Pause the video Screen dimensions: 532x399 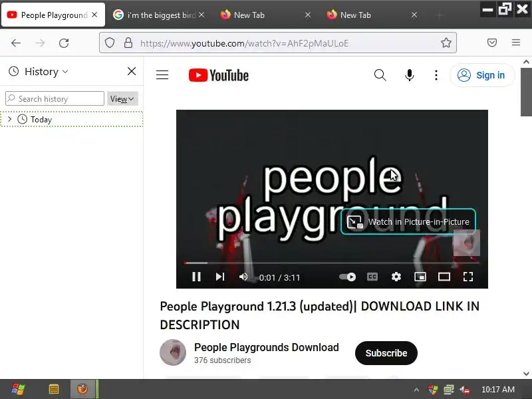[x=196, y=277]
